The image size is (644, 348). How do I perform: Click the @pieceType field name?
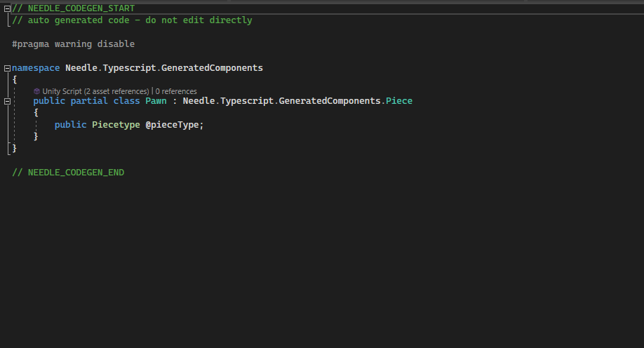point(174,125)
